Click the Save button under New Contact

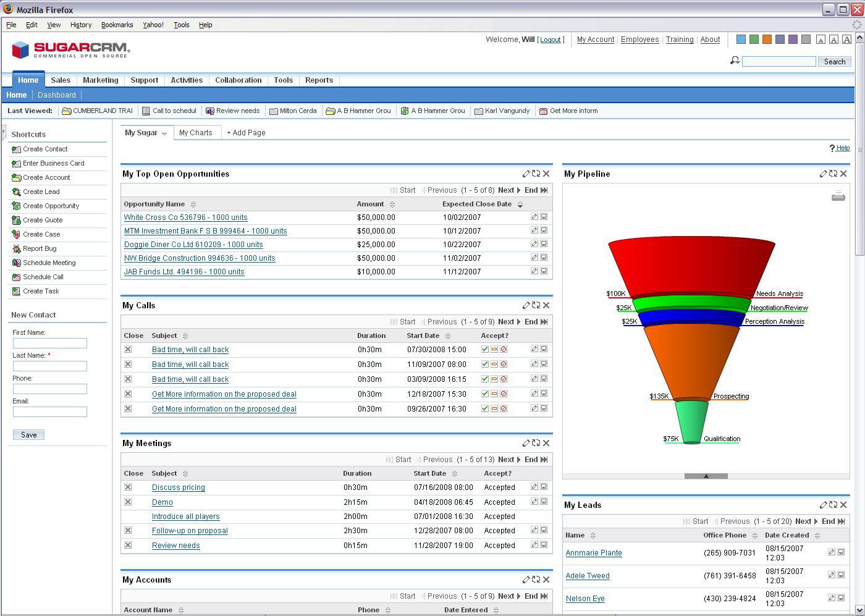(x=28, y=435)
